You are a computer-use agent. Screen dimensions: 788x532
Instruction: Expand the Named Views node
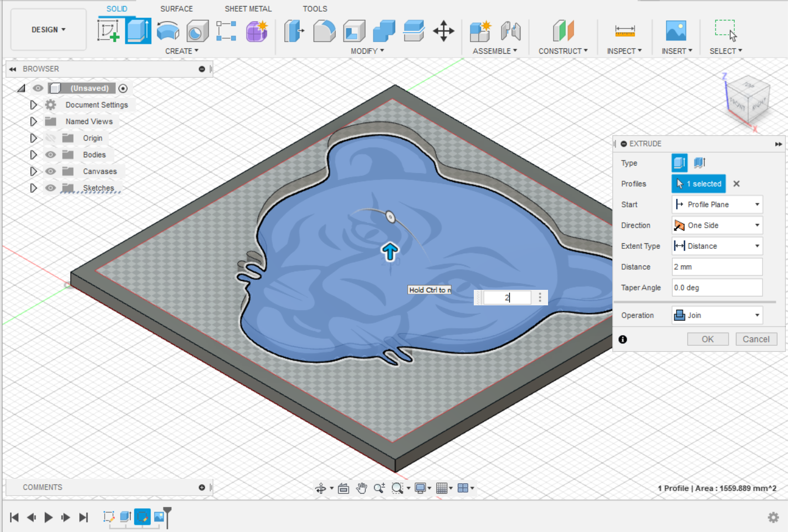33,121
